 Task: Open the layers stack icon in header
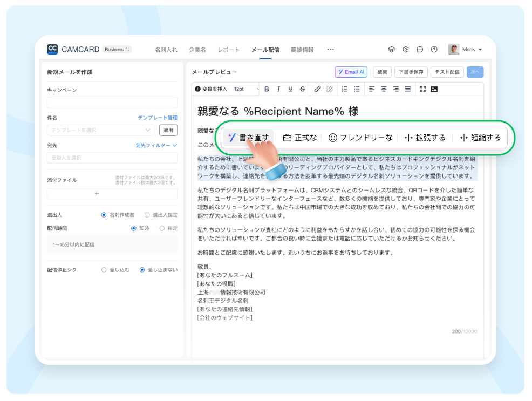click(392, 50)
